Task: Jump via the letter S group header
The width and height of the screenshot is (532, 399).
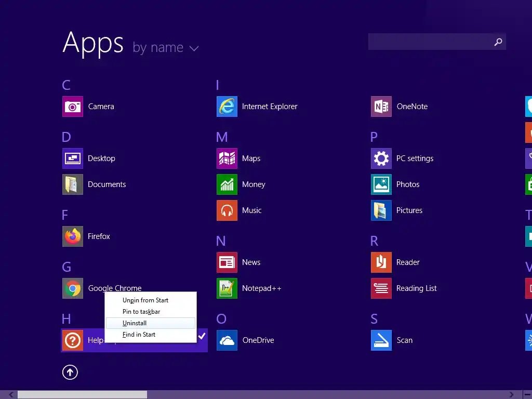Action: [374, 319]
